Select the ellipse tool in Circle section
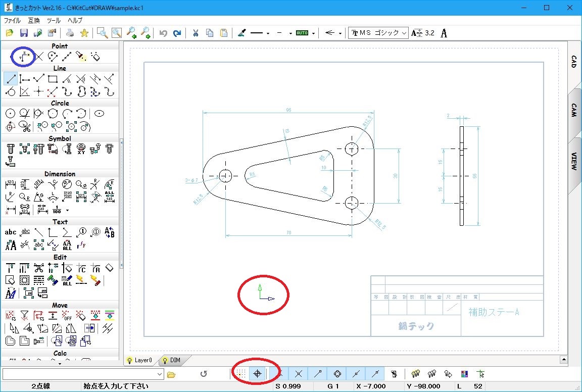582x392 pixels. (x=99, y=114)
